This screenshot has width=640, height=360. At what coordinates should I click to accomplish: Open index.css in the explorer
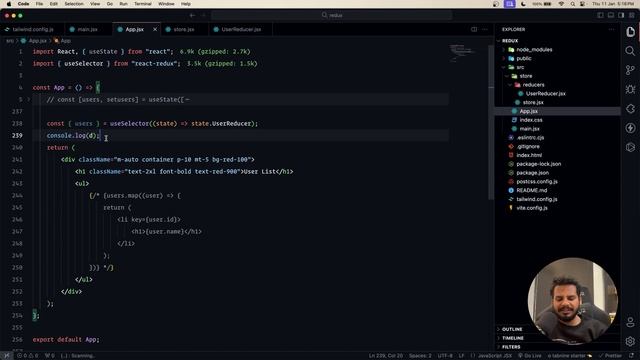point(531,120)
